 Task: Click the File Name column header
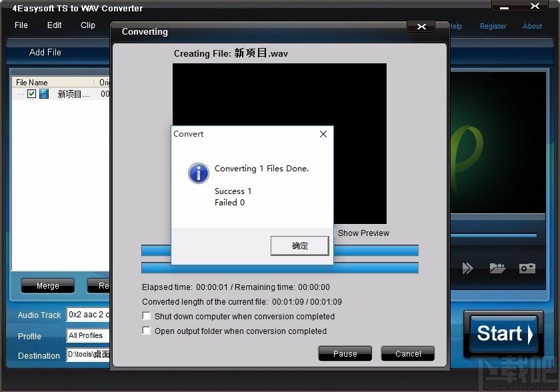pyautogui.click(x=53, y=83)
